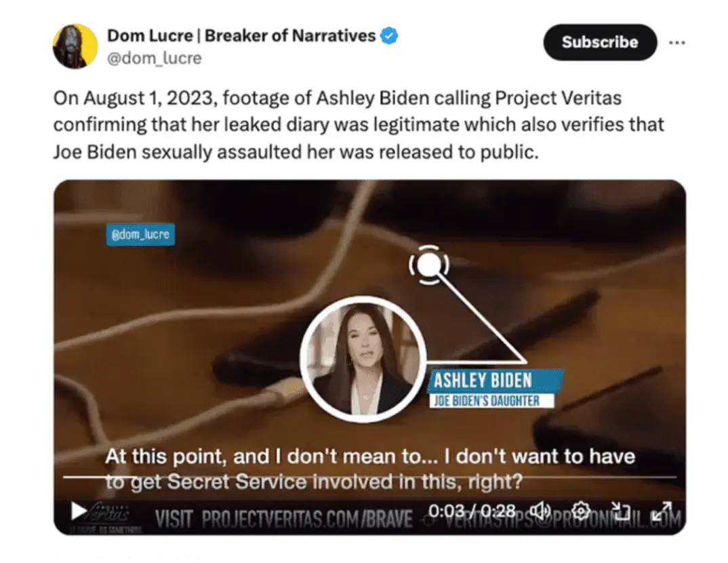728x563 pixels.
Task: Click the Ashley Biden name banner
Action: (x=494, y=389)
